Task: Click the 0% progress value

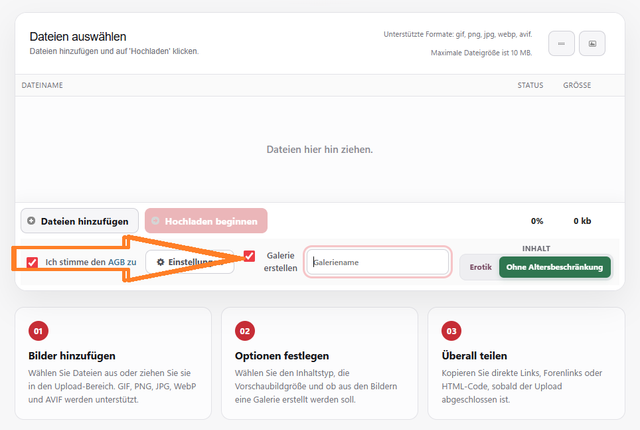Action: [x=537, y=221]
